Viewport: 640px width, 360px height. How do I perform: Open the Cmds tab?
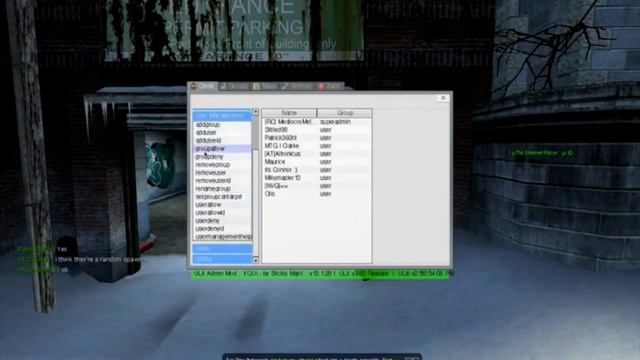click(203, 86)
